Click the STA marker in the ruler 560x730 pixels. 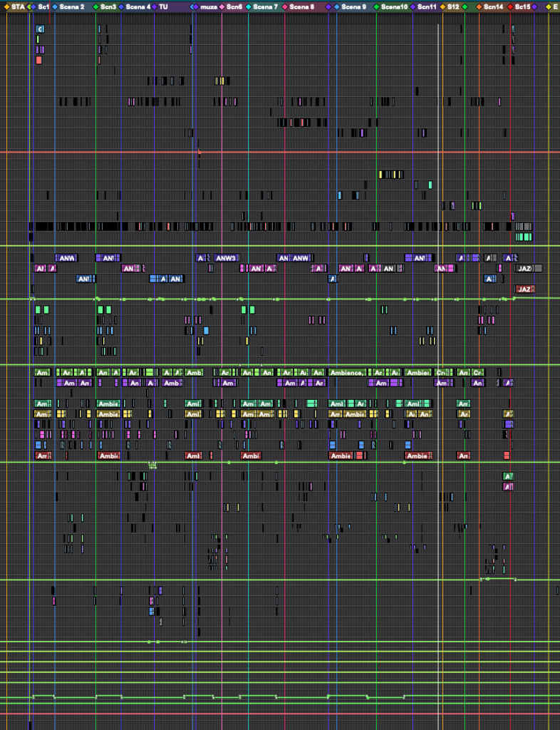pos(17,6)
